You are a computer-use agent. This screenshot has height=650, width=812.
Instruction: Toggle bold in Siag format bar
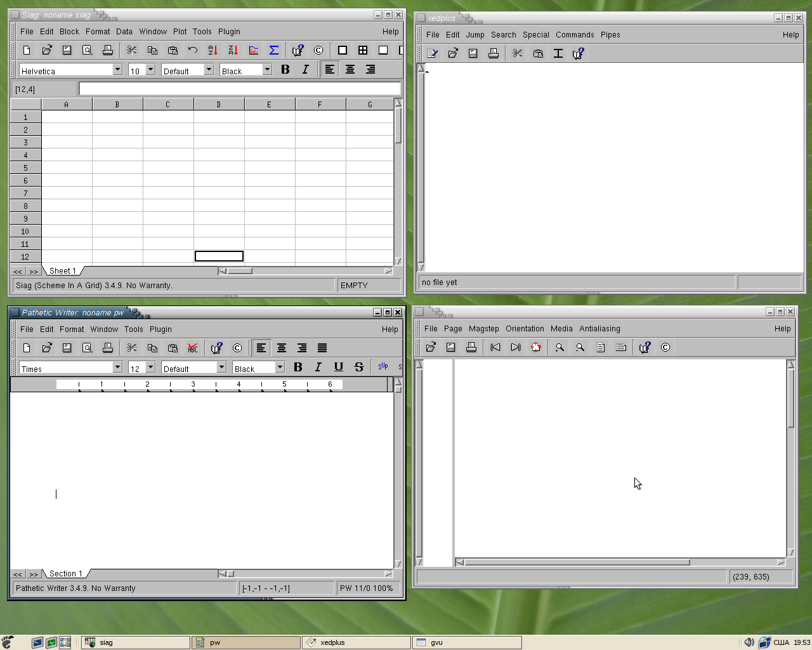coord(285,69)
